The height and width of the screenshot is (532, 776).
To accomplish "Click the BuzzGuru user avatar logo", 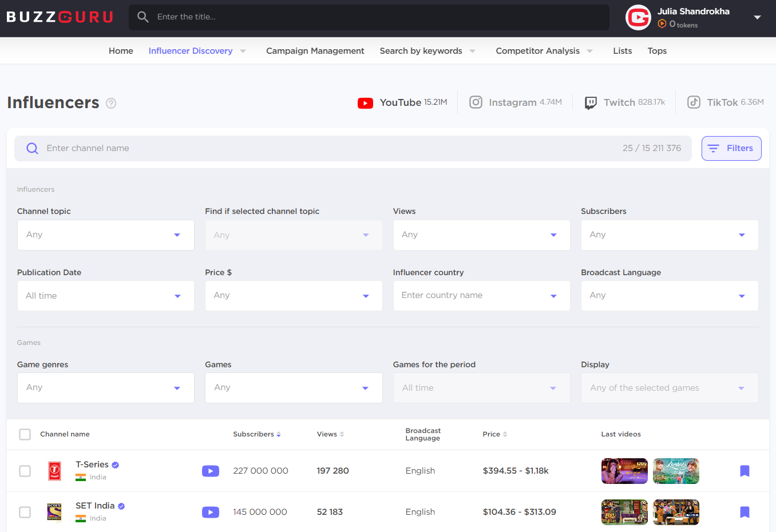I will pos(638,18).
